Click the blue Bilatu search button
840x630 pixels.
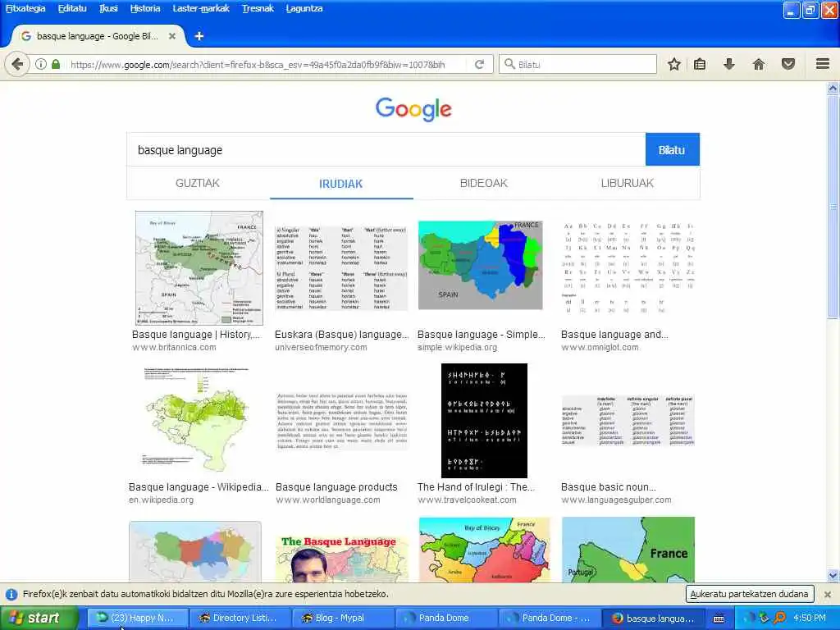tap(673, 149)
